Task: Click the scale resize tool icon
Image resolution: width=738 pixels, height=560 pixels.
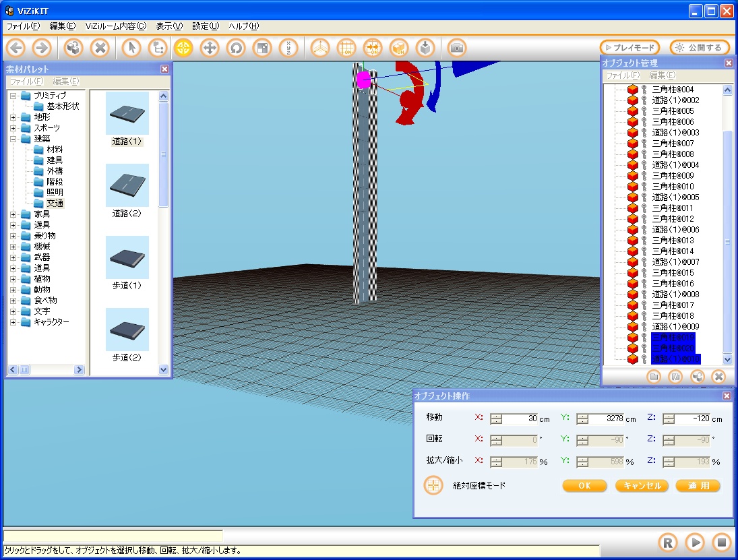Action: tap(262, 48)
